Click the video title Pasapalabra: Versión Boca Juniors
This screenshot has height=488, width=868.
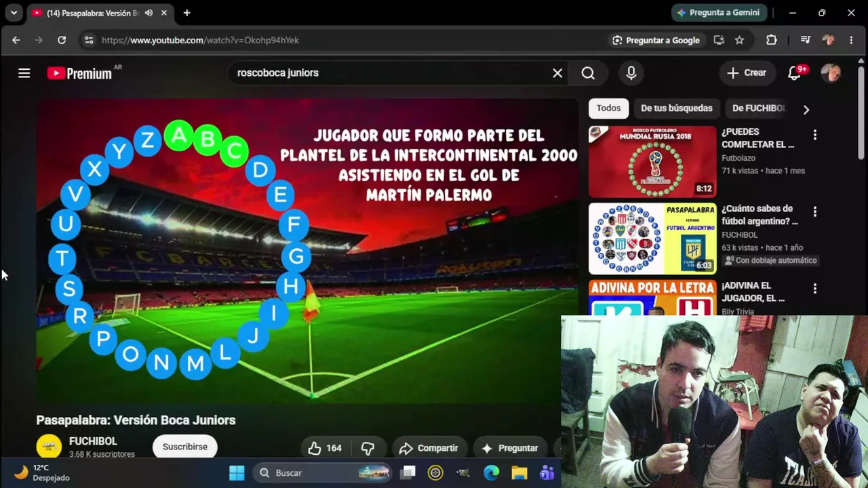pos(136,420)
